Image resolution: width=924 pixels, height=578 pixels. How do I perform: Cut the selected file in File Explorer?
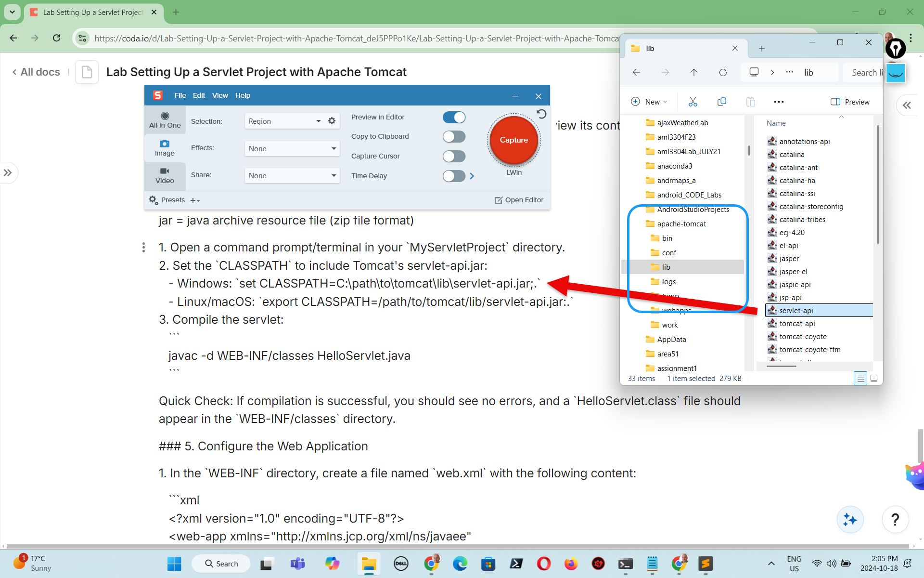(x=693, y=102)
